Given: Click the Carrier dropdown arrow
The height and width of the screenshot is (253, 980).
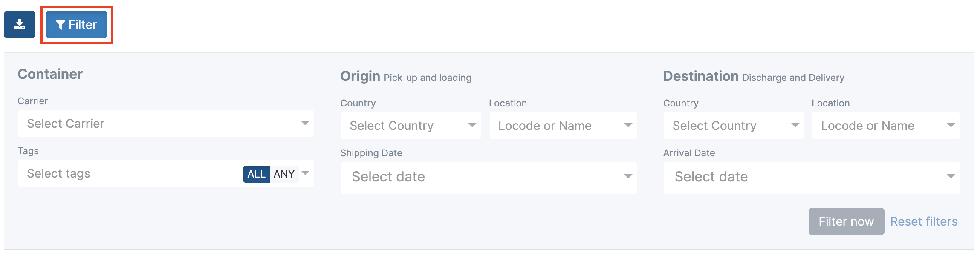Looking at the screenshot, I should [305, 123].
